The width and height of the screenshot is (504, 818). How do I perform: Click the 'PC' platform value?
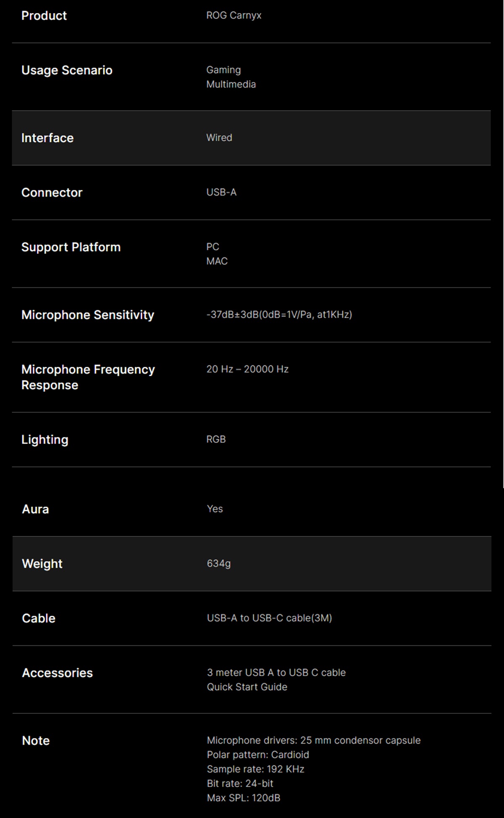[x=213, y=247]
